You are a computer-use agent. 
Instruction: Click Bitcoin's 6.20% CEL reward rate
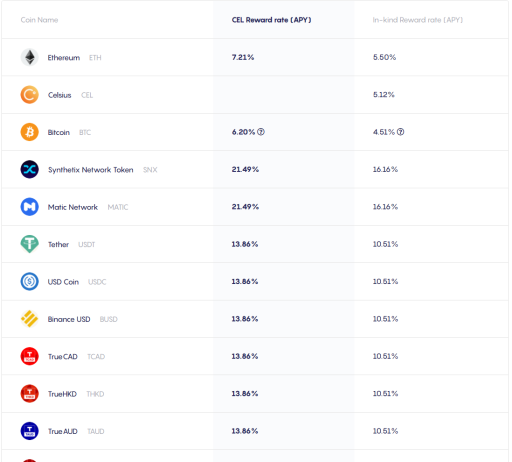[x=243, y=132]
